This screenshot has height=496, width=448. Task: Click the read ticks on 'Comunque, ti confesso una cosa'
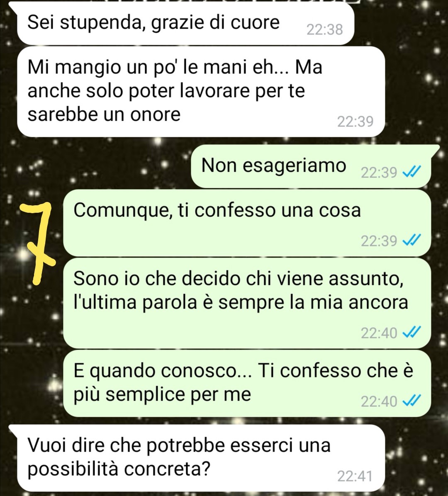tap(411, 241)
